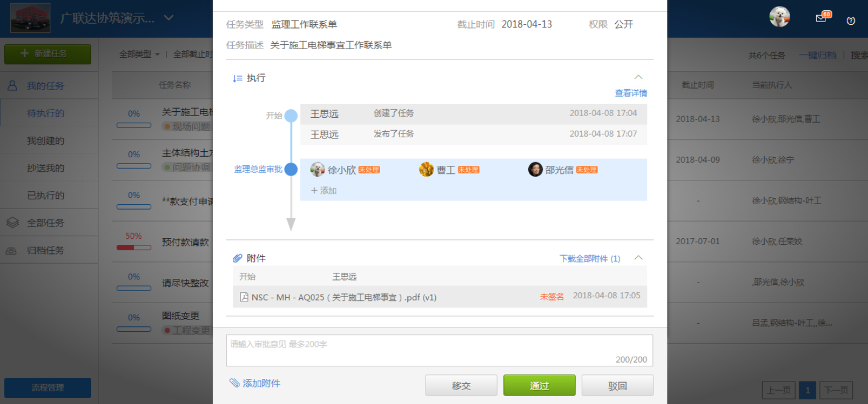Click the approval comment input field
Viewport: 868px width, 404px height.
pos(439,350)
